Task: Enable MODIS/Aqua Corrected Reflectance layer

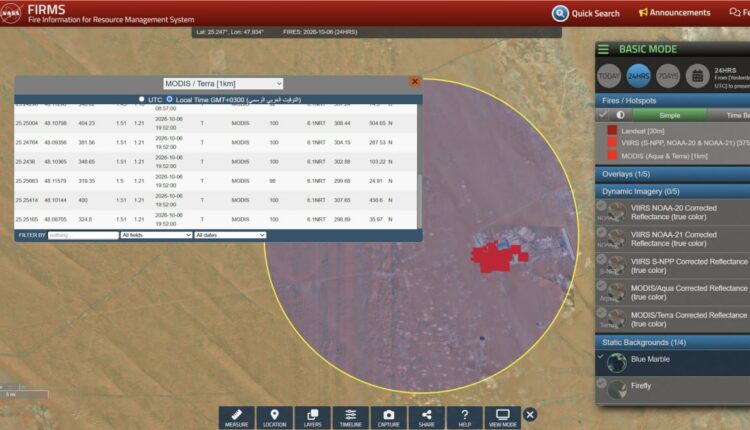Action: (602, 286)
